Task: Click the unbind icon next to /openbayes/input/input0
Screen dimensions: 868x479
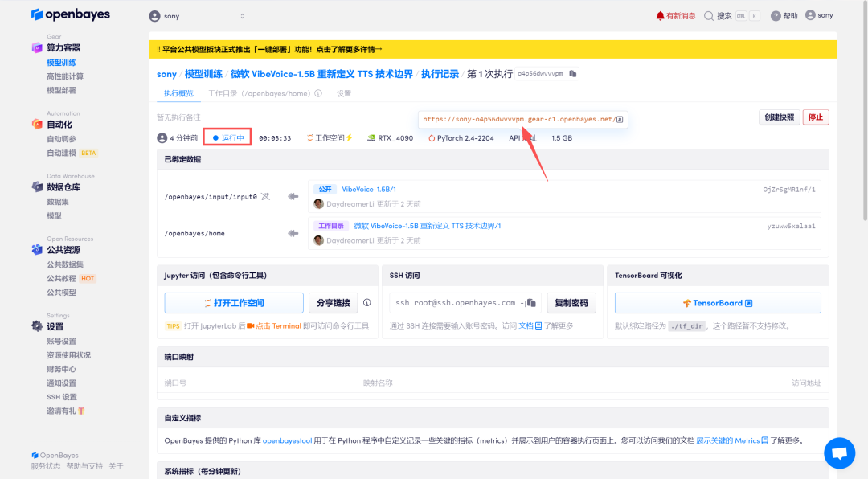Action: click(266, 197)
